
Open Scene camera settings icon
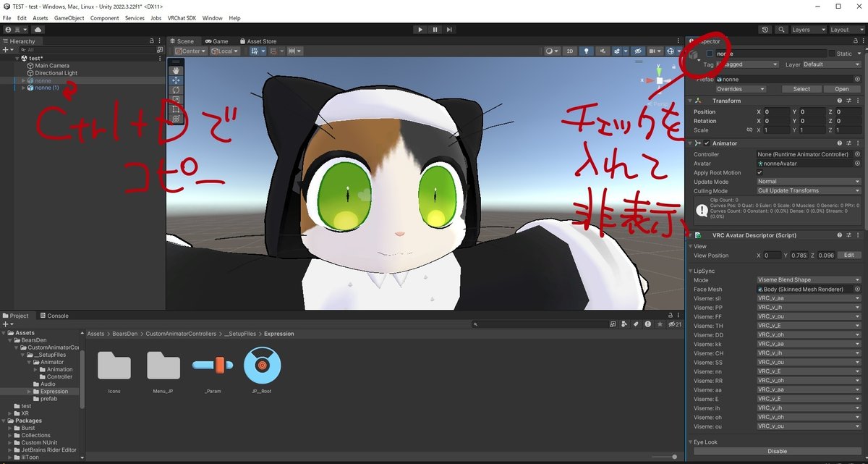(654, 51)
